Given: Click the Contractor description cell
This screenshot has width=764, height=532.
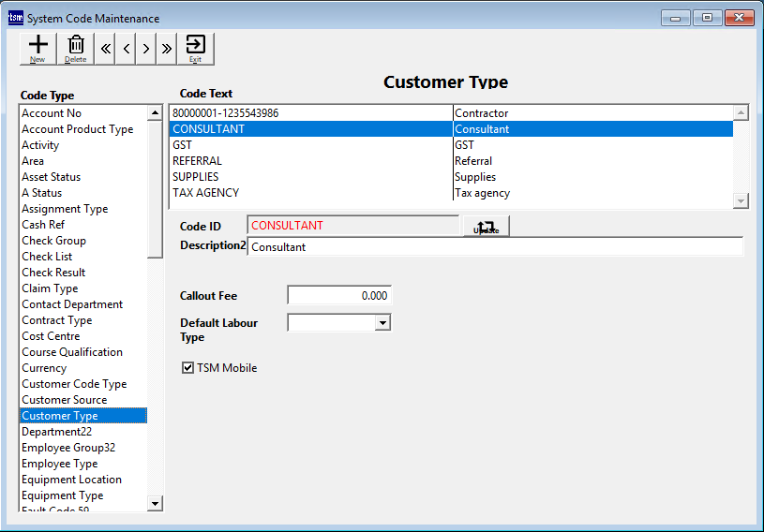Looking at the screenshot, I should pyautogui.click(x=593, y=113).
